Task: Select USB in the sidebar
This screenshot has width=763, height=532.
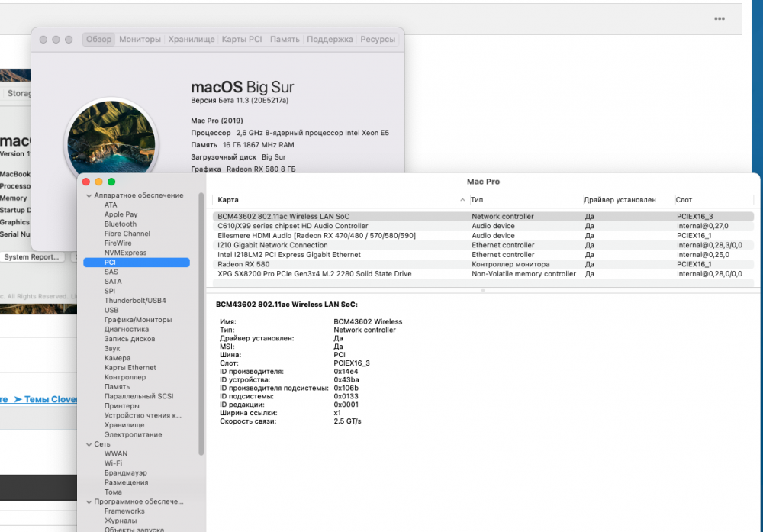Action: tap(111, 310)
